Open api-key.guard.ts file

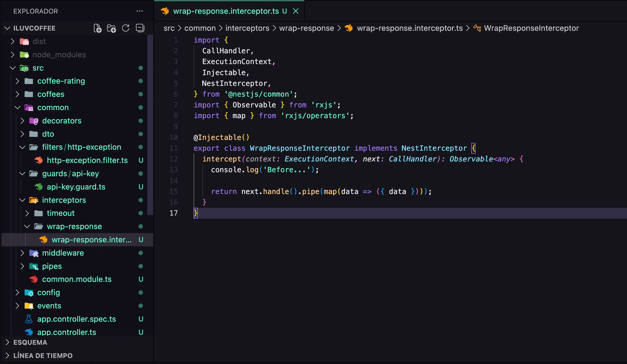click(x=76, y=187)
